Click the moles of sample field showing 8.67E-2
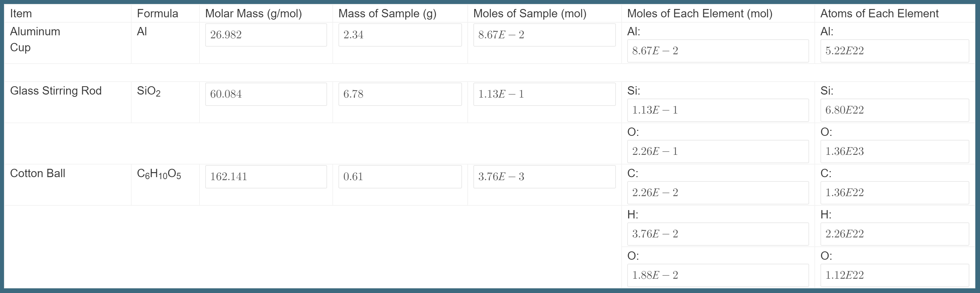980x293 pixels. coord(544,35)
